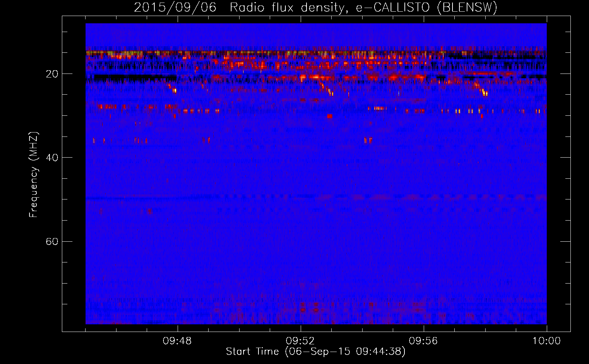The width and height of the screenshot is (589, 364).
Task: Select the "Frequency (MHZ)" y-axis label
Action: click(x=33, y=175)
